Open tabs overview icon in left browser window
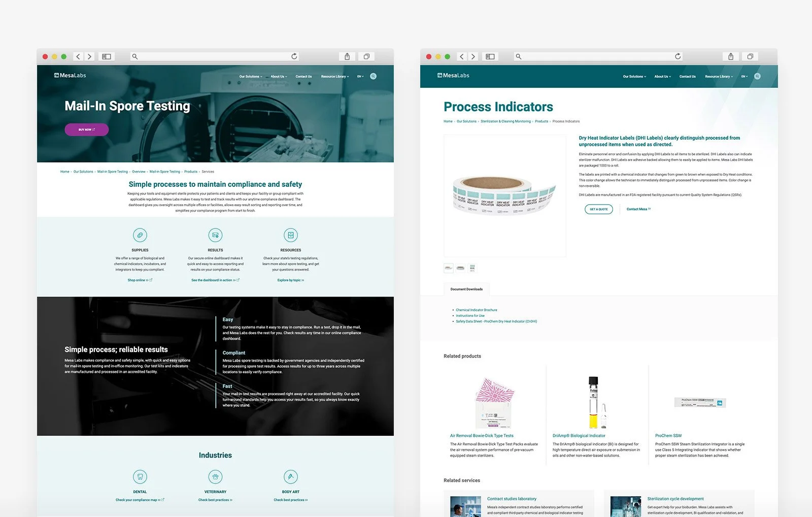This screenshot has height=517, width=812. pos(366,56)
